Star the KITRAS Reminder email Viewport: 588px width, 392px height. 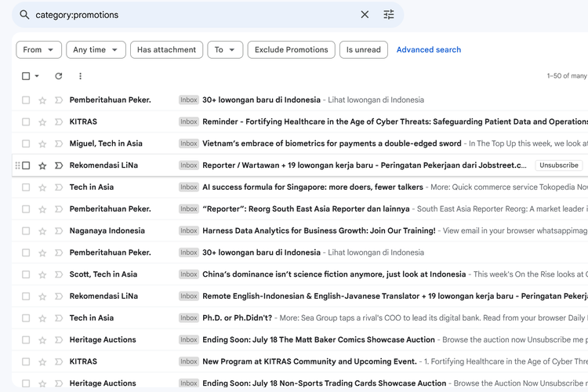pyautogui.click(x=42, y=122)
